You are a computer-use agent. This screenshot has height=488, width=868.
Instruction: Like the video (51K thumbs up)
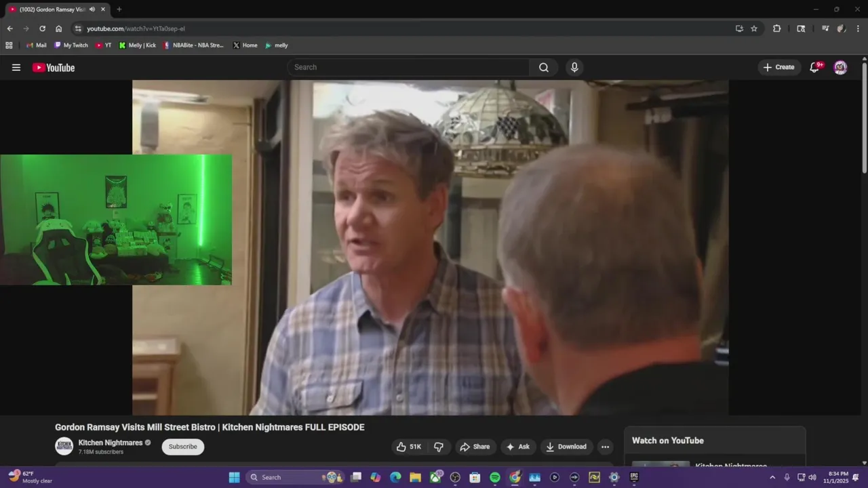point(409,447)
